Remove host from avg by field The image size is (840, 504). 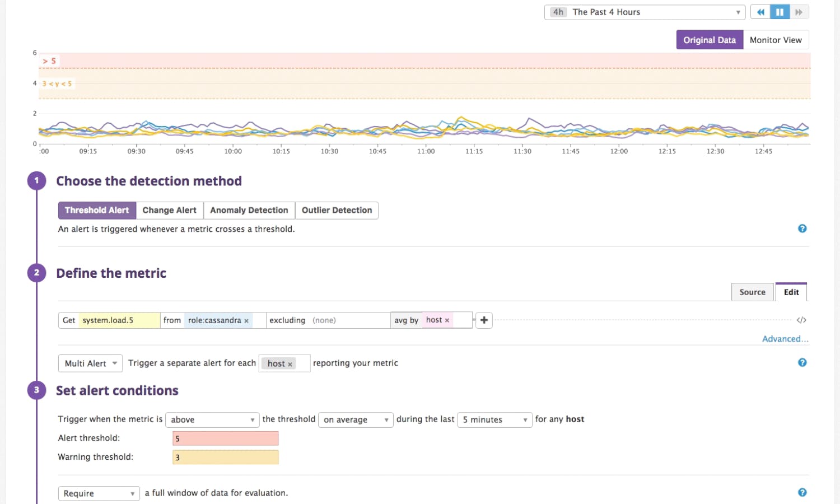(447, 320)
